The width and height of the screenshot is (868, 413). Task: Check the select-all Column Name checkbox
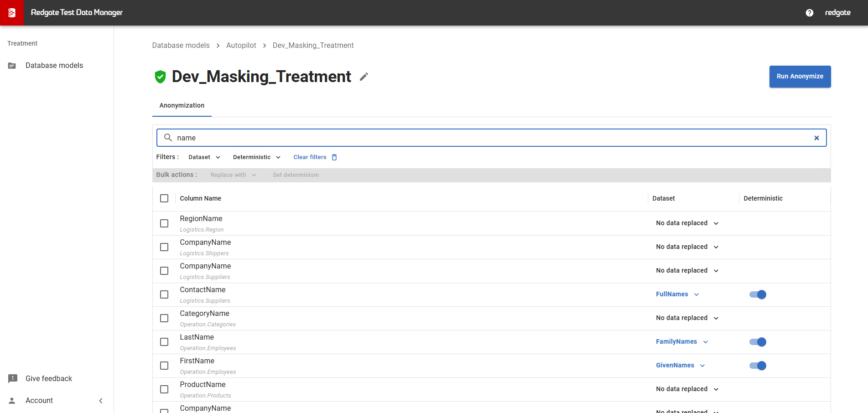(x=164, y=198)
